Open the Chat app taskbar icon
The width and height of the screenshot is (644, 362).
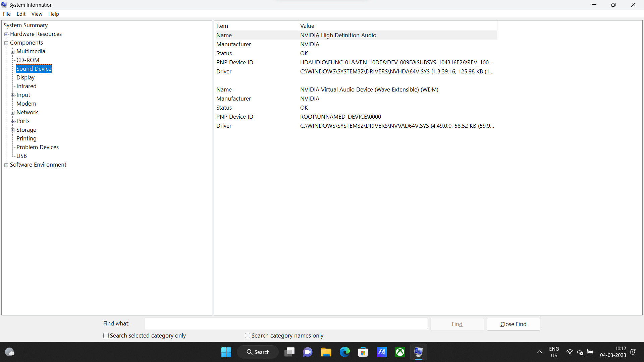tap(308, 352)
